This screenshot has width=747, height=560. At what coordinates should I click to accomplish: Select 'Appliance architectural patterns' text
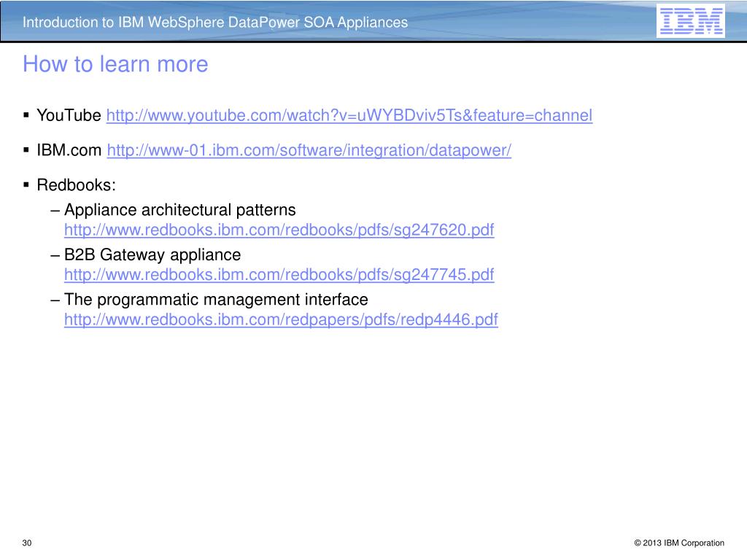coord(180,210)
